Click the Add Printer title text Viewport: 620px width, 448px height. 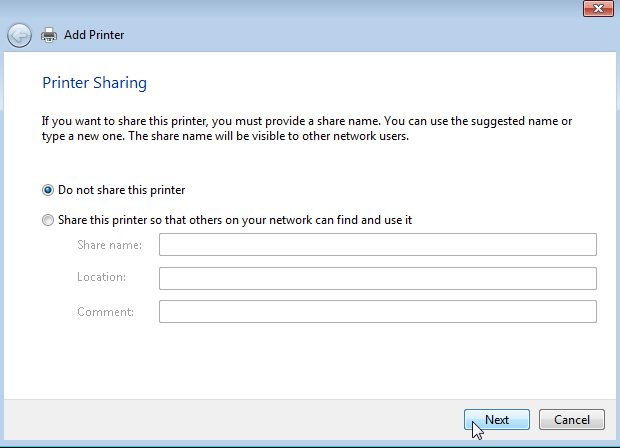coord(94,35)
